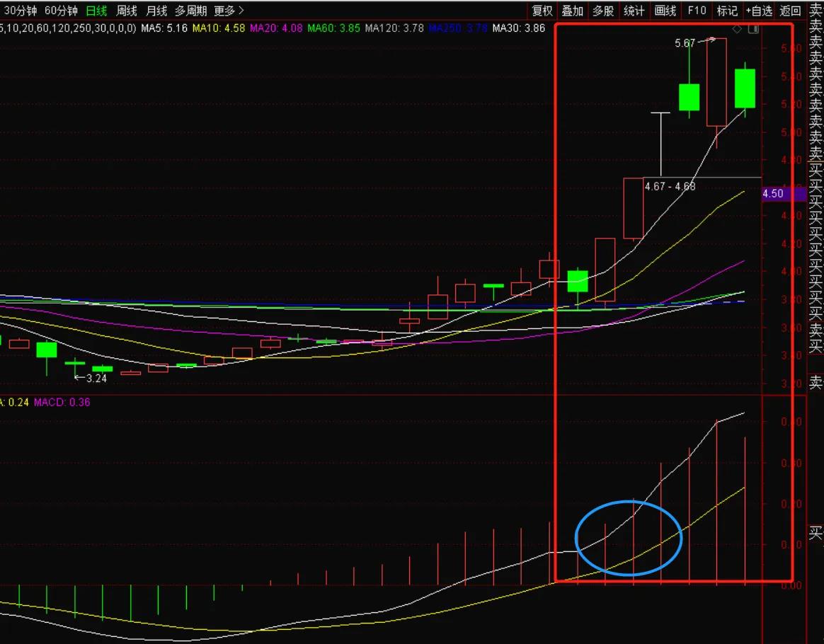Click the MACD: 0.36 value label
The width and height of the screenshot is (824, 644).
(62, 403)
